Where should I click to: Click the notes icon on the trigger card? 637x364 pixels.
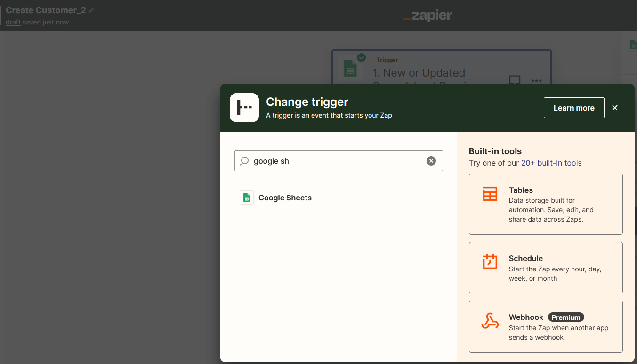pos(515,80)
